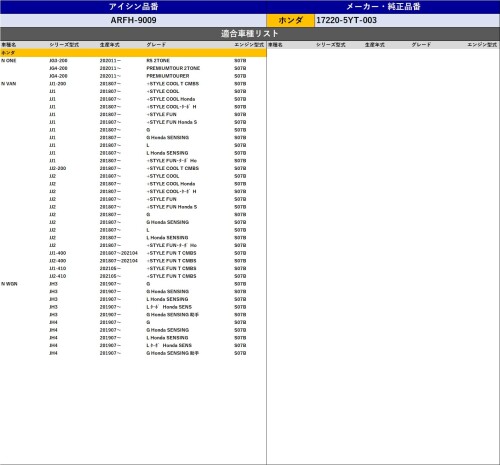Viewport: 500px width, 465px height.
Task: Click エンジン型式 column header in right table
Action: (x=482, y=45)
